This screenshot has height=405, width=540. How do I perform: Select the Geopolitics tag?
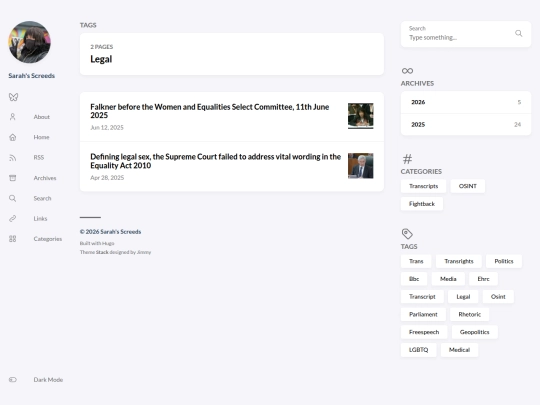pyautogui.click(x=475, y=332)
